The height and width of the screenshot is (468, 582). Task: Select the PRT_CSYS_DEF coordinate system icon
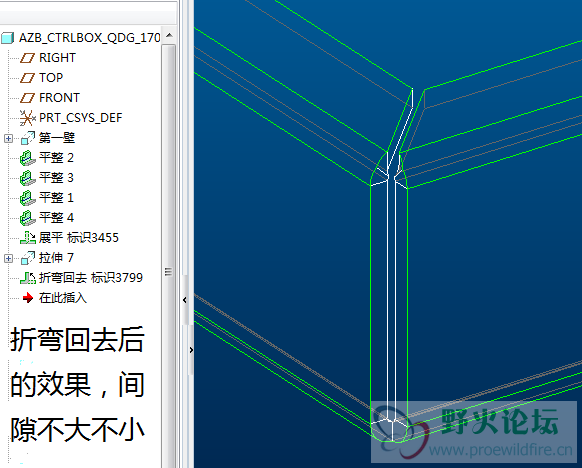click(27, 118)
